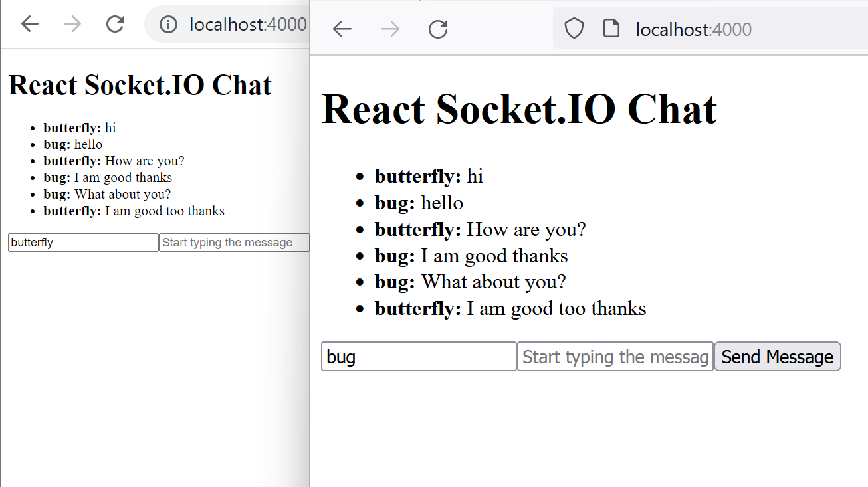This screenshot has height=487, width=868.
Task: Click the message typing field in Chrome
Action: [x=234, y=242]
